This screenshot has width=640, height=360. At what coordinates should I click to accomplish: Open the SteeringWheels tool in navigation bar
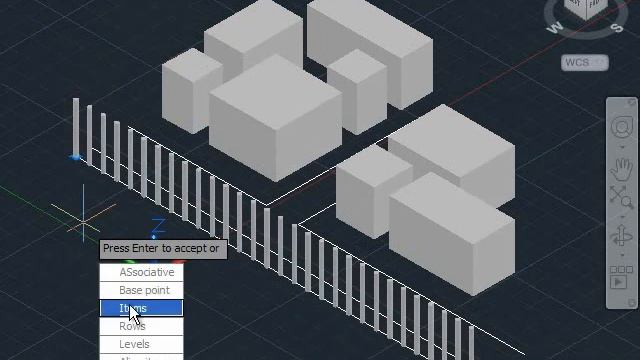click(x=622, y=127)
